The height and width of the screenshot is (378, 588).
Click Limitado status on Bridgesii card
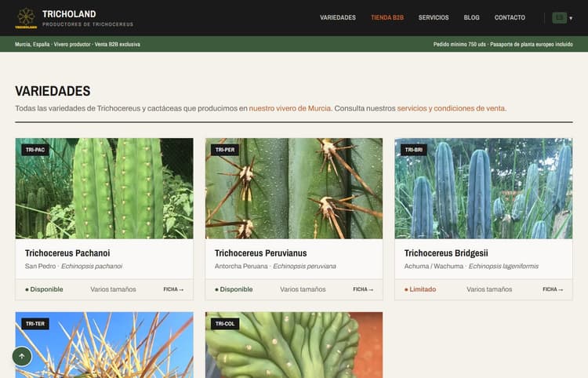pyautogui.click(x=420, y=289)
